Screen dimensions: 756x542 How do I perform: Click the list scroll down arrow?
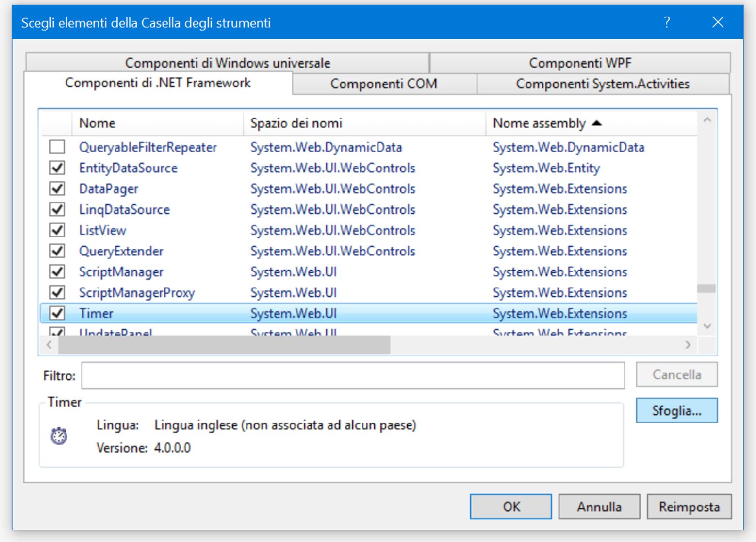point(707,326)
